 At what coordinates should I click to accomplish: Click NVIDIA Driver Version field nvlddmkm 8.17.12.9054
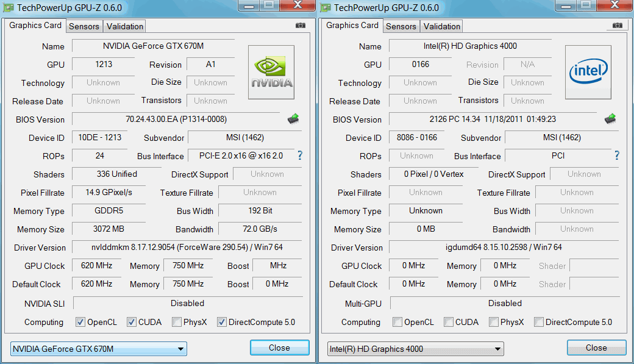pos(187,247)
